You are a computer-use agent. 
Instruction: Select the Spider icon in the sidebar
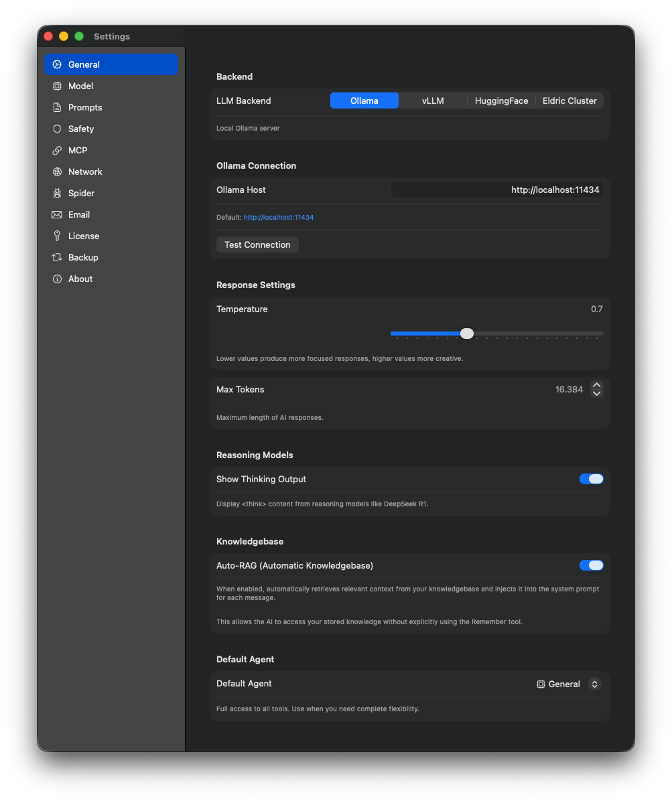[57, 193]
